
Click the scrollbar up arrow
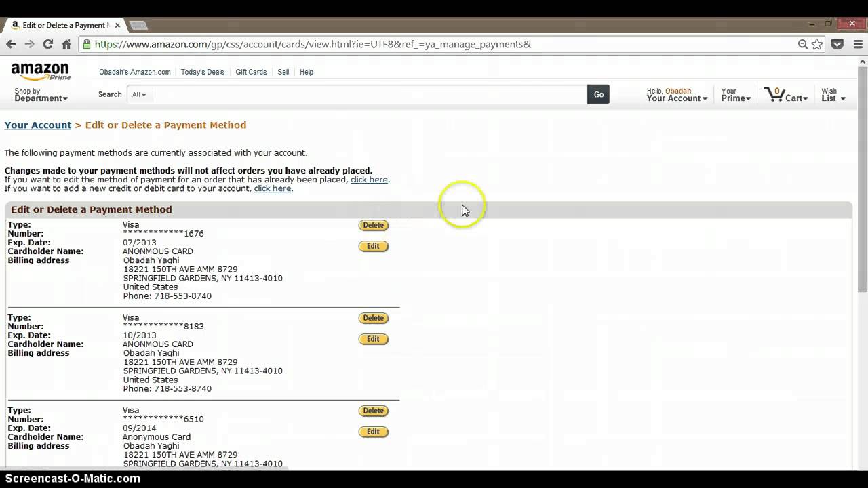tap(863, 62)
